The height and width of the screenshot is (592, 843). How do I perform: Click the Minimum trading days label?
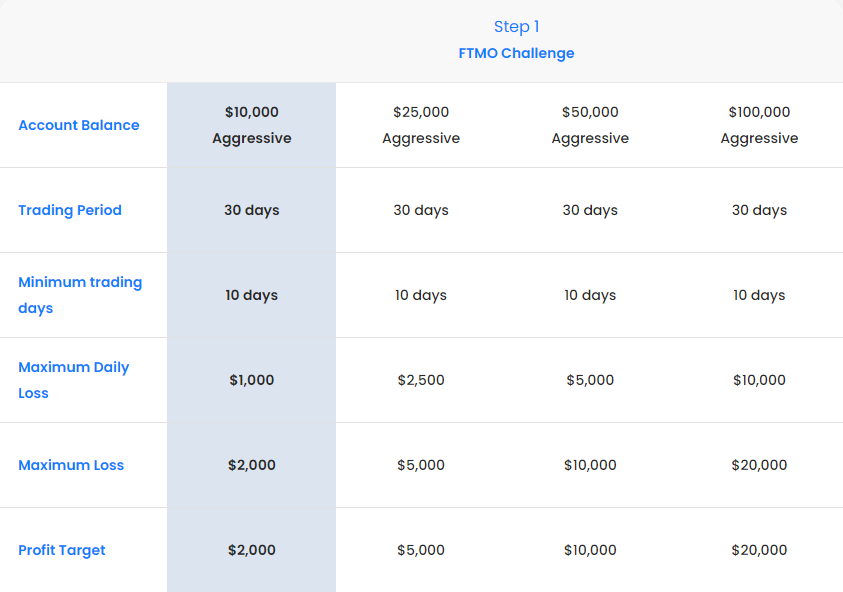(80, 295)
